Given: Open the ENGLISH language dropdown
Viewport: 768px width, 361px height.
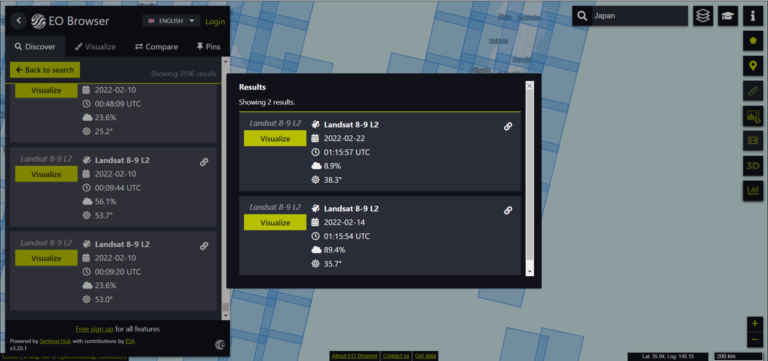Looking at the screenshot, I should [x=171, y=21].
